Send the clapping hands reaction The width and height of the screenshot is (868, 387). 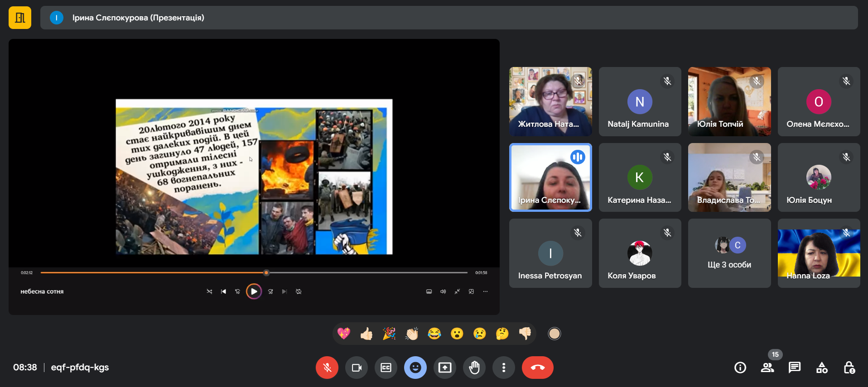click(412, 334)
